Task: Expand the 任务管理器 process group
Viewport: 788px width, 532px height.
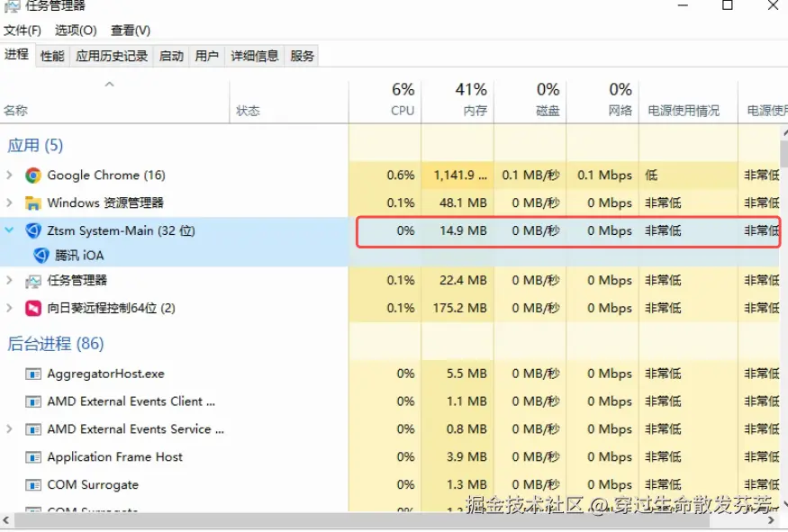Action: pyautogui.click(x=10, y=280)
